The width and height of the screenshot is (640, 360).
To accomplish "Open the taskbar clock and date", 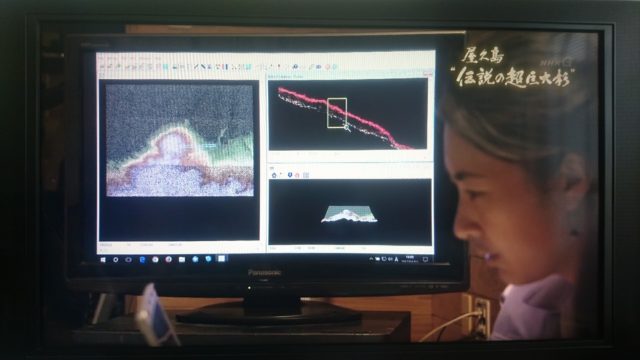I will click(x=410, y=259).
